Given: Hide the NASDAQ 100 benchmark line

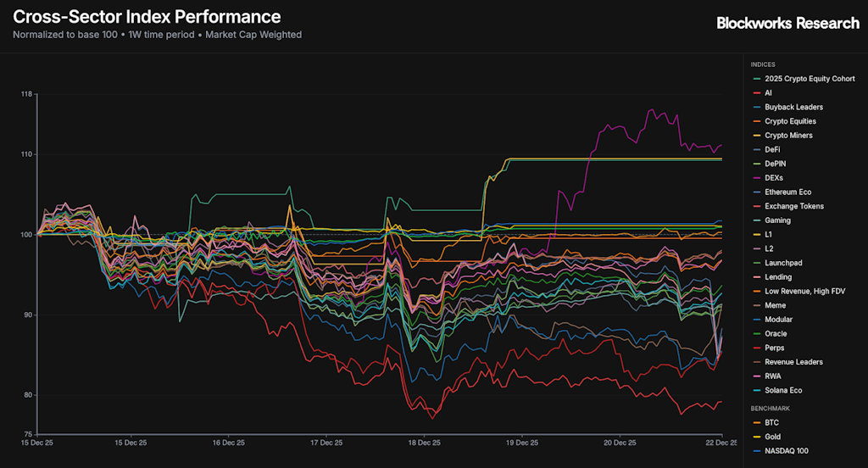Looking at the screenshot, I should tap(785, 451).
